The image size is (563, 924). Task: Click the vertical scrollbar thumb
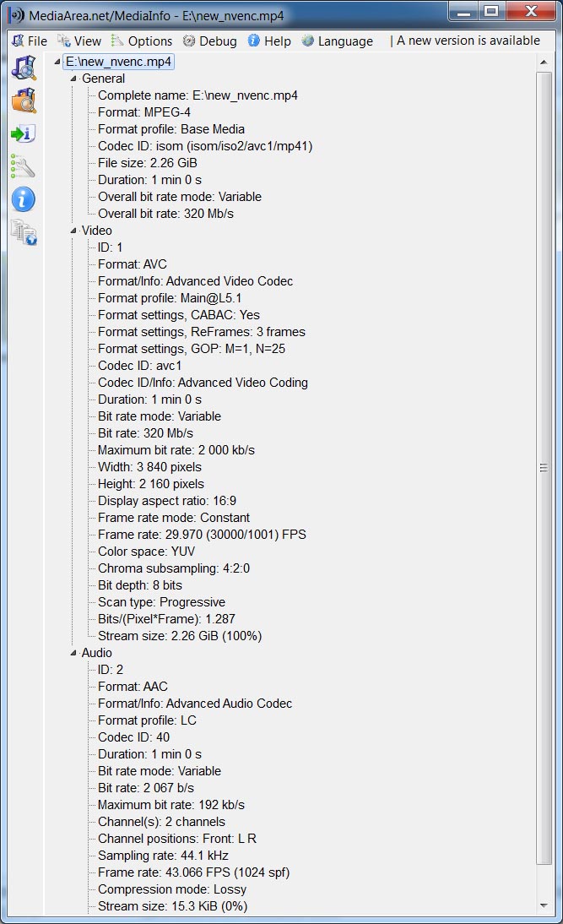pos(544,468)
